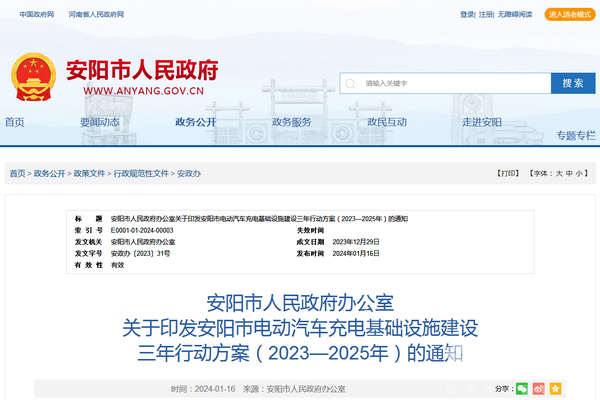Share article via WeChat icon

[x=522, y=388]
